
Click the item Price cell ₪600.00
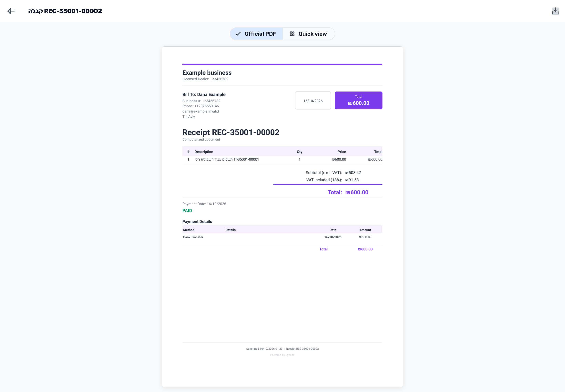coord(339,160)
